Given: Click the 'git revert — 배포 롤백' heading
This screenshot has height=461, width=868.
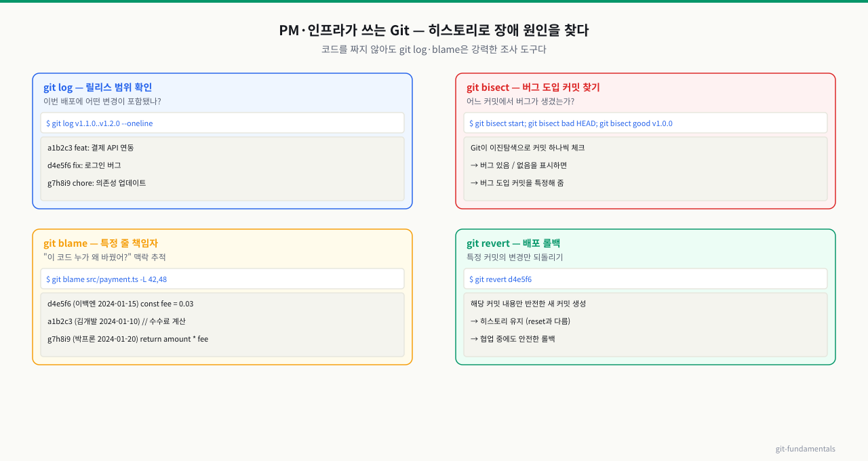Looking at the screenshot, I should [513, 243].
